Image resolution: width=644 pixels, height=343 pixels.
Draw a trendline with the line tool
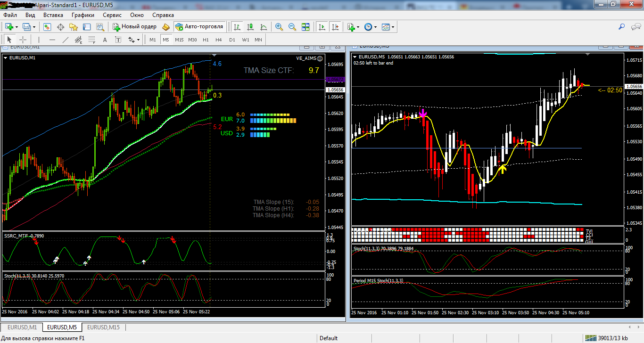tap(66, 40)
